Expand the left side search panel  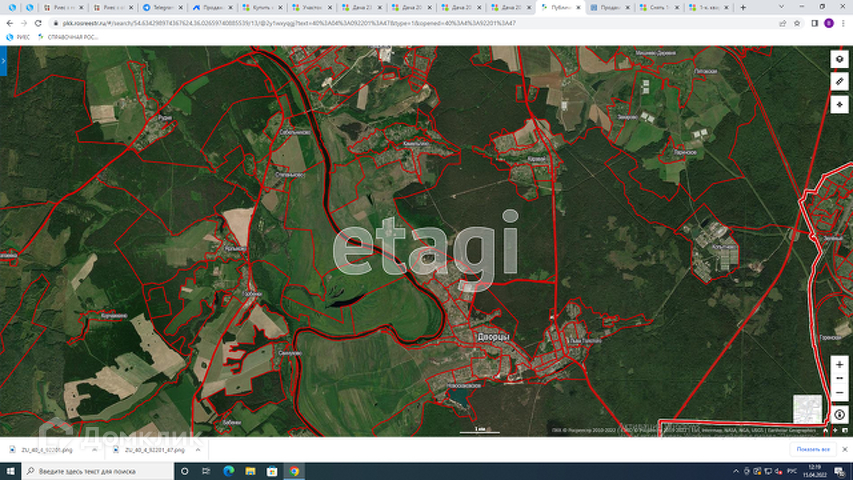[x=3, y=61]
